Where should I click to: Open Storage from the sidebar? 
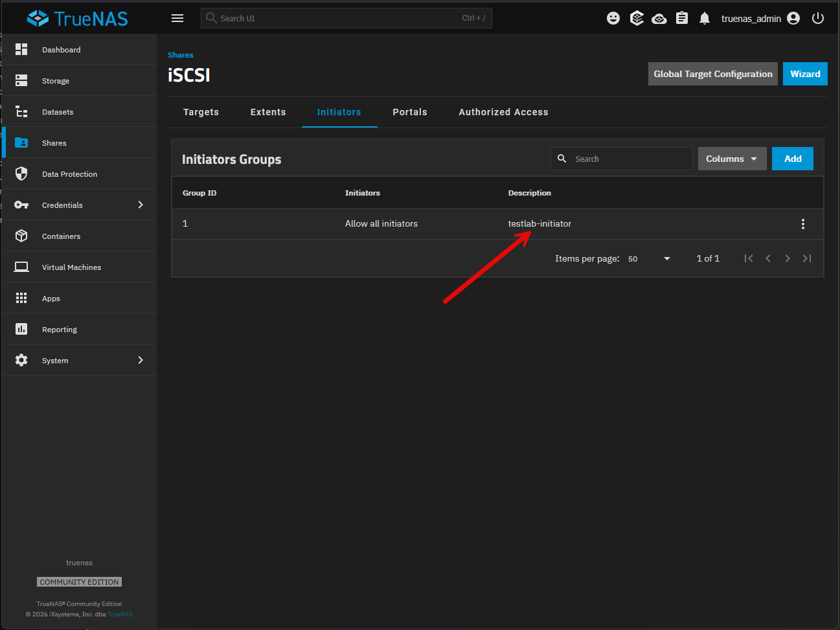pyautogui.click(x=80, y=80)
